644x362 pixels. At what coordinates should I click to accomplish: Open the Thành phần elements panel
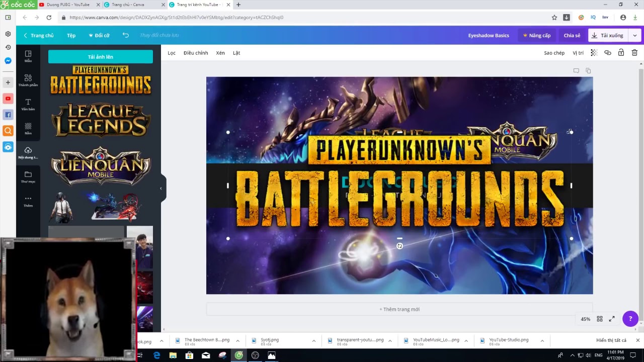tap(28, 80)
